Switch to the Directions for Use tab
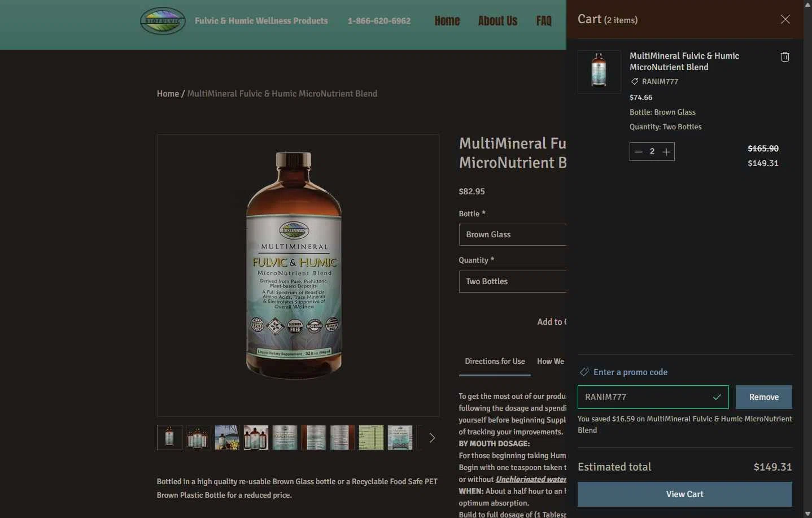 click(x=495, y=362)
